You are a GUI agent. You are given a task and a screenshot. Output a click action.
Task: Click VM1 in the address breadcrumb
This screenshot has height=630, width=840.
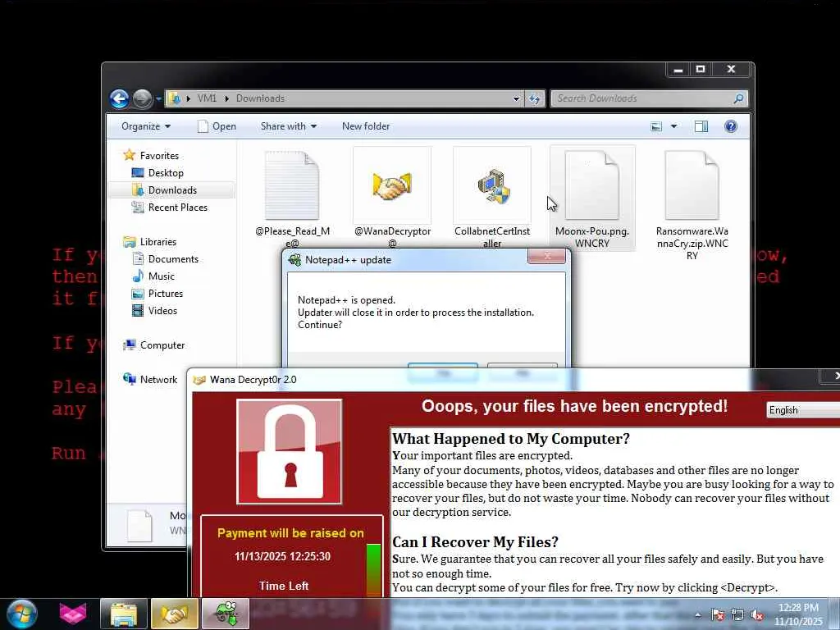[x=207, y=98]
